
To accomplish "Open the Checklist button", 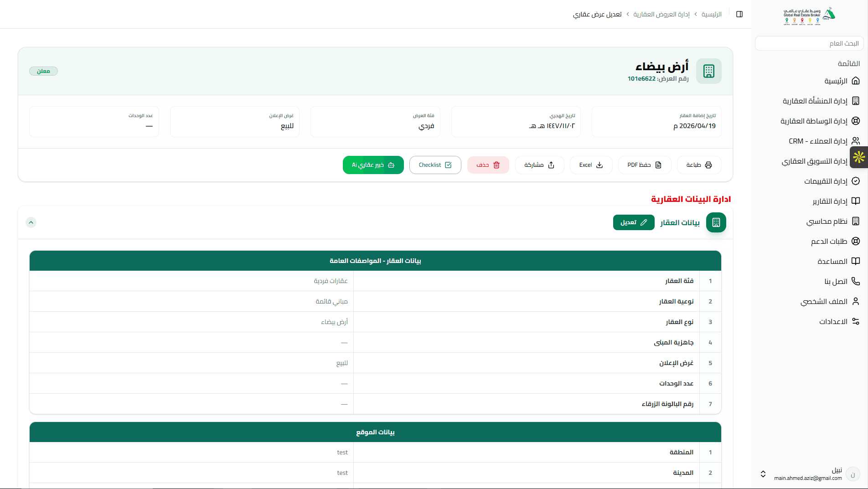I will 435,165.
